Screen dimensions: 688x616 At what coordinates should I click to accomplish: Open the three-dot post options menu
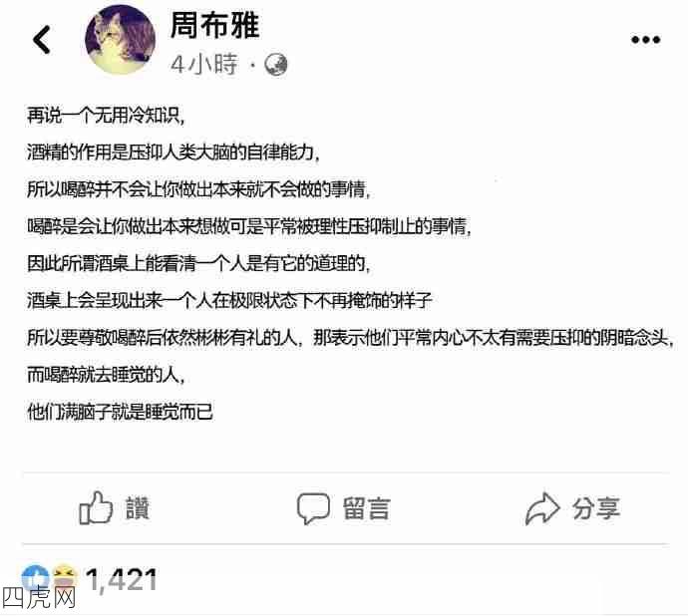(x=645, y=40)
